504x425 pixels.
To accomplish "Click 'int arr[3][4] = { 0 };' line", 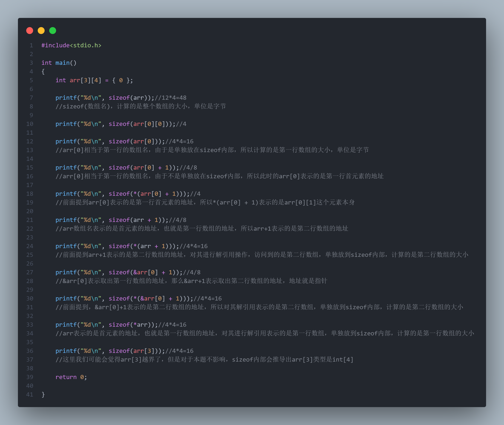I will click(x=94, y=80).
